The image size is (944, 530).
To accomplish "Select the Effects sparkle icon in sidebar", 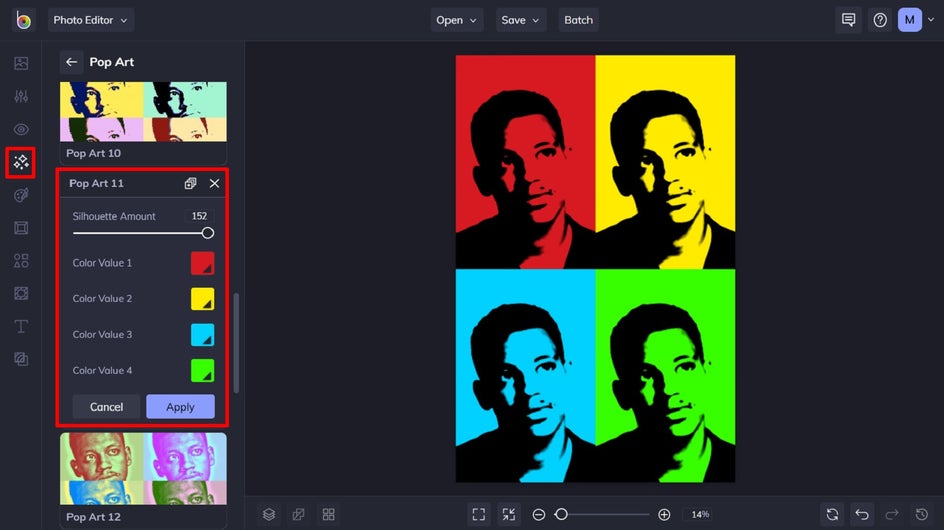I will 21,162.
